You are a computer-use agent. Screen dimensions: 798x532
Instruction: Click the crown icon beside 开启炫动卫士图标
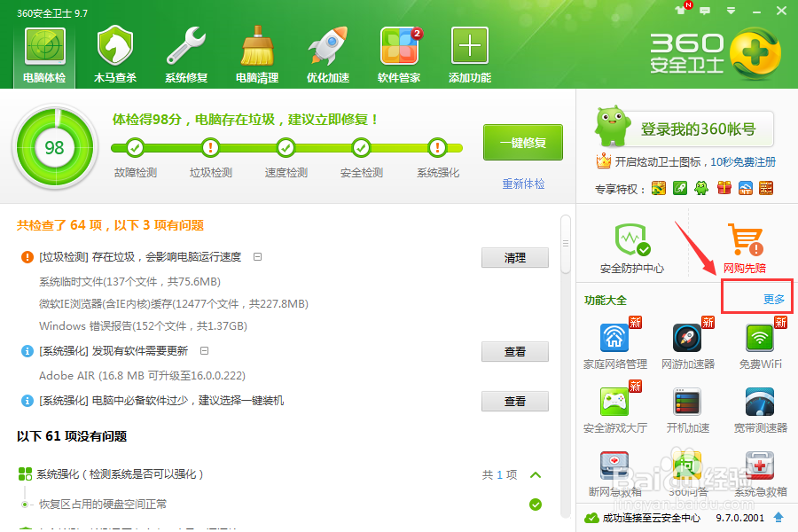603,161
